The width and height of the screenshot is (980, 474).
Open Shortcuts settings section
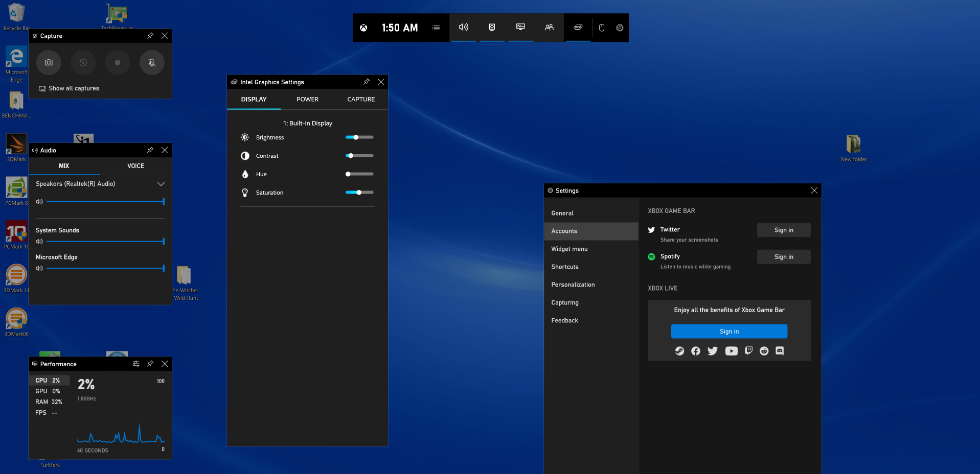pos(591,267)
